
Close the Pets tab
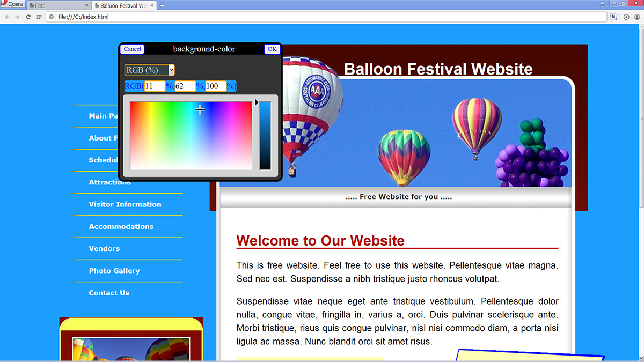point(86,5)
